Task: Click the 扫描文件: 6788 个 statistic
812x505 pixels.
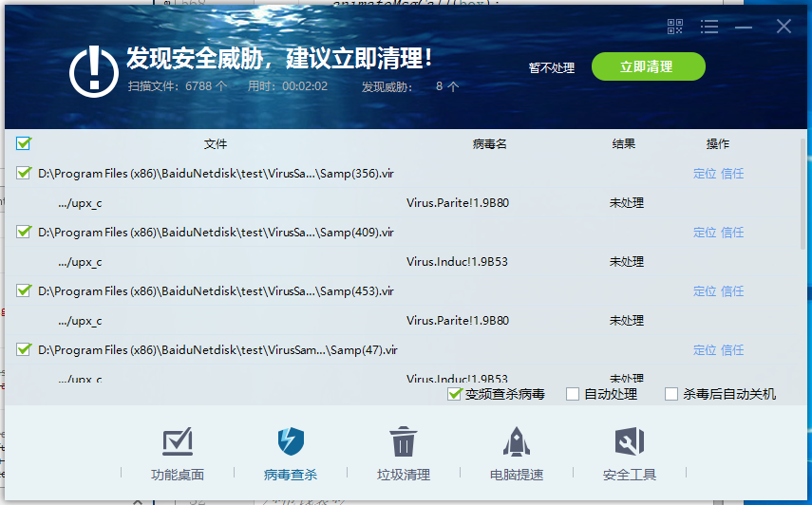Action: click(177, 85)
